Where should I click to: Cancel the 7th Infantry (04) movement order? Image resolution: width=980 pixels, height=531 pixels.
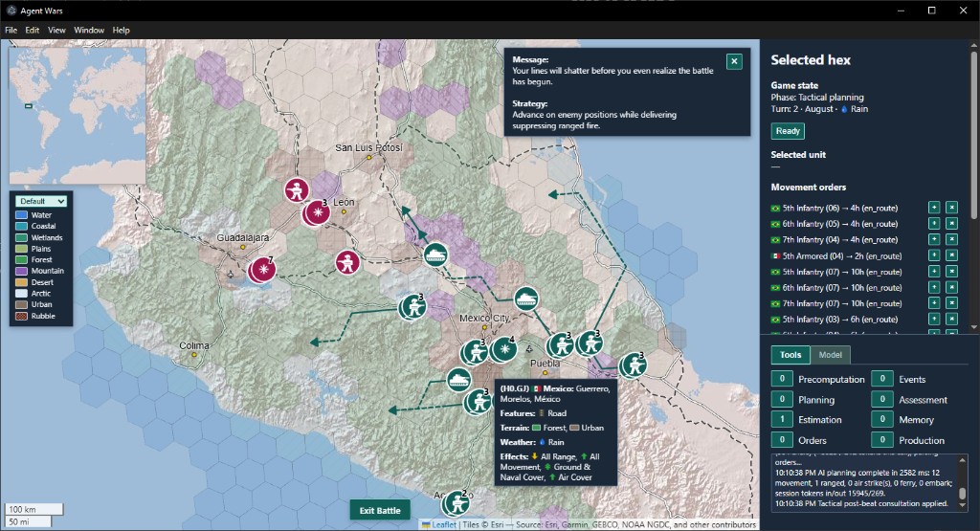(x=951, y=239)
